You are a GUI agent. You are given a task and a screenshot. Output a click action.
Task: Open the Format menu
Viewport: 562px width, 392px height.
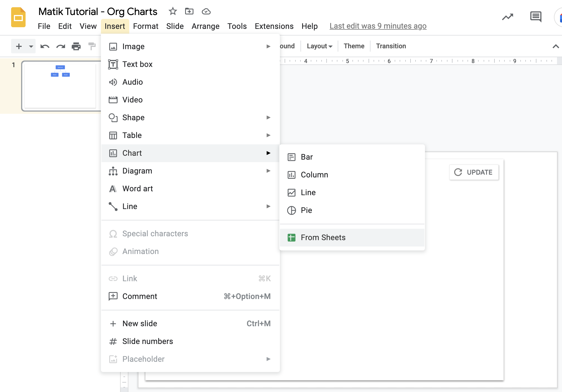(146, 26)
